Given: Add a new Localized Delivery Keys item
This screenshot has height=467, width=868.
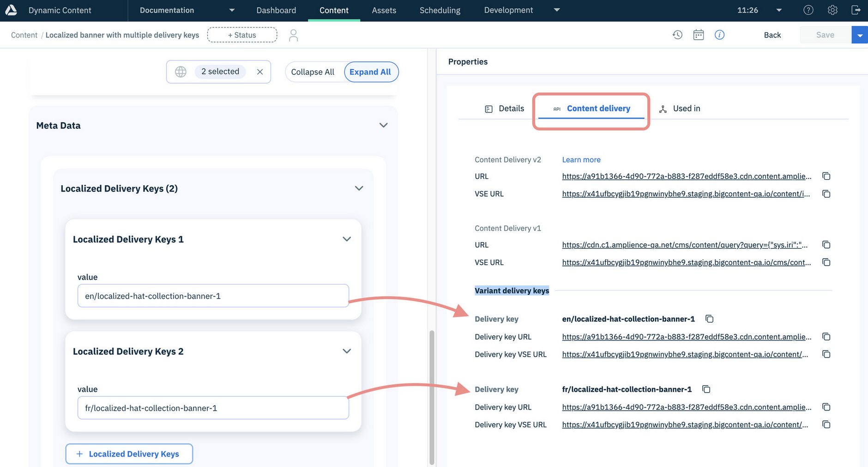Looking at the screenshot, I should [129, 454].
